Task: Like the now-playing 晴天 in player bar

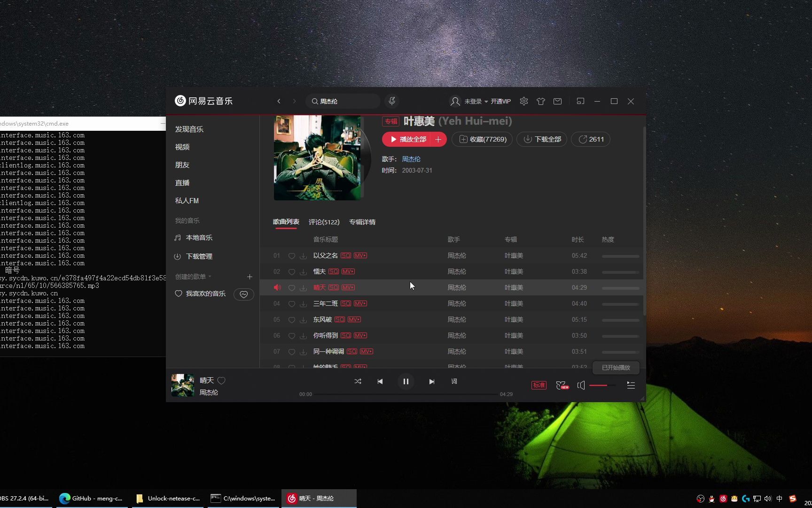Action: coord(221,381)
